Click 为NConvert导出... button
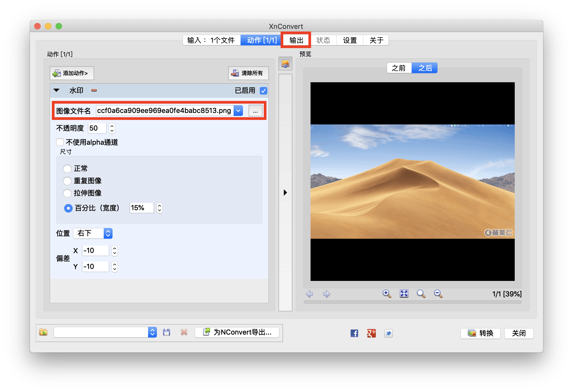The width and height of the screenshot is (573, 392). 237,332
